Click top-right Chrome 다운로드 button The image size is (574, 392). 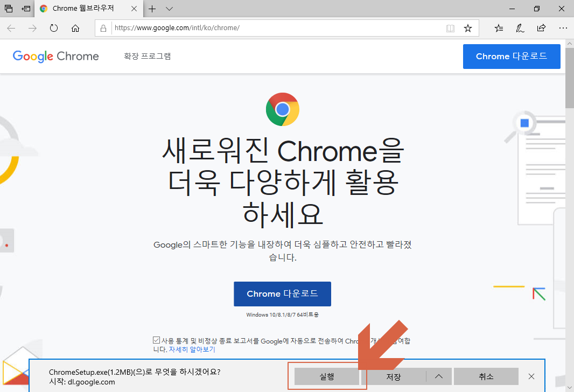[512, 57]
